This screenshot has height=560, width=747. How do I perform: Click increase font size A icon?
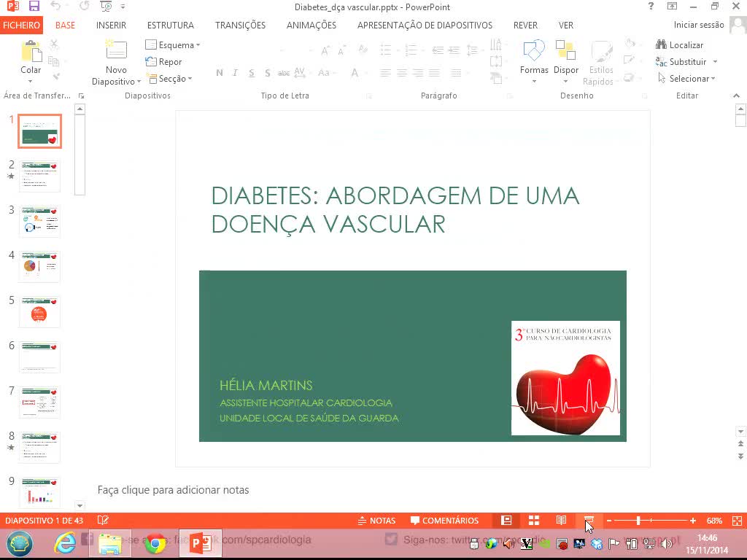[x=325, y=50]
